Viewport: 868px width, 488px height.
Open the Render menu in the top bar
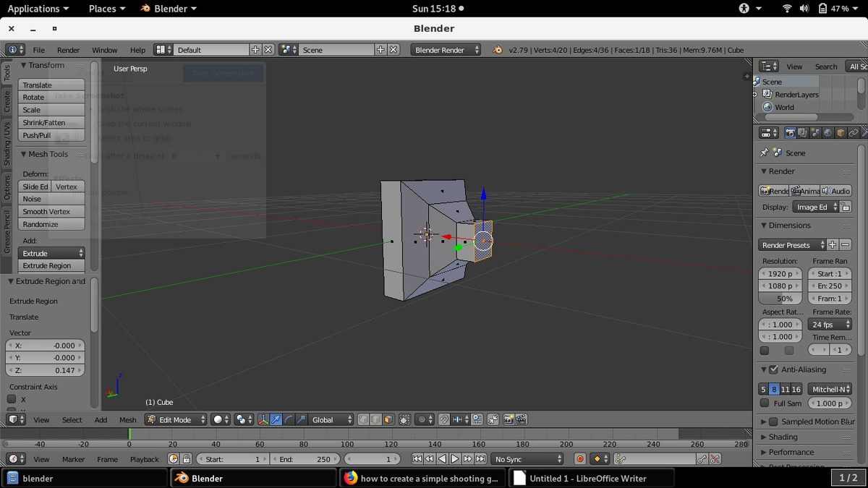click(68, 50)
